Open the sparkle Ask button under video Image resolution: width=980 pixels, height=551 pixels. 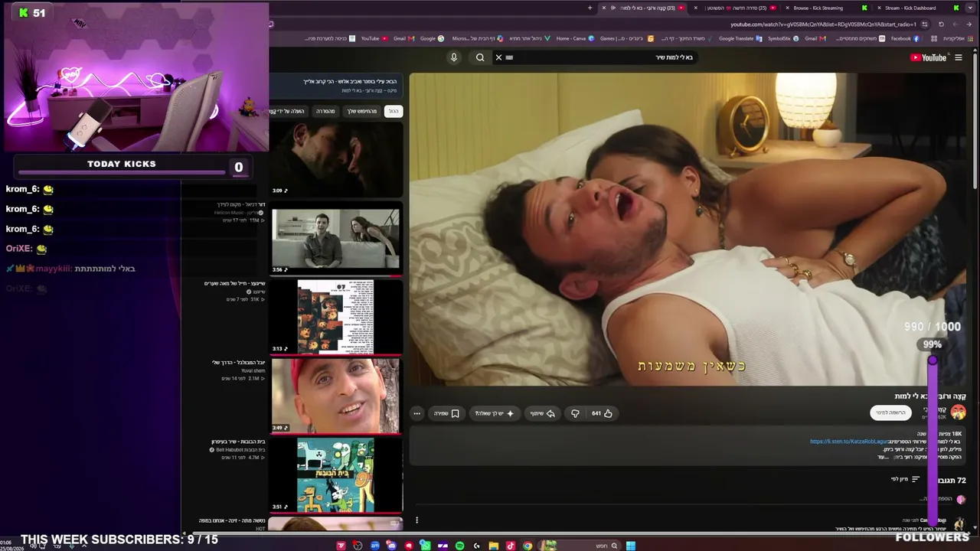[x=495, y=413]
